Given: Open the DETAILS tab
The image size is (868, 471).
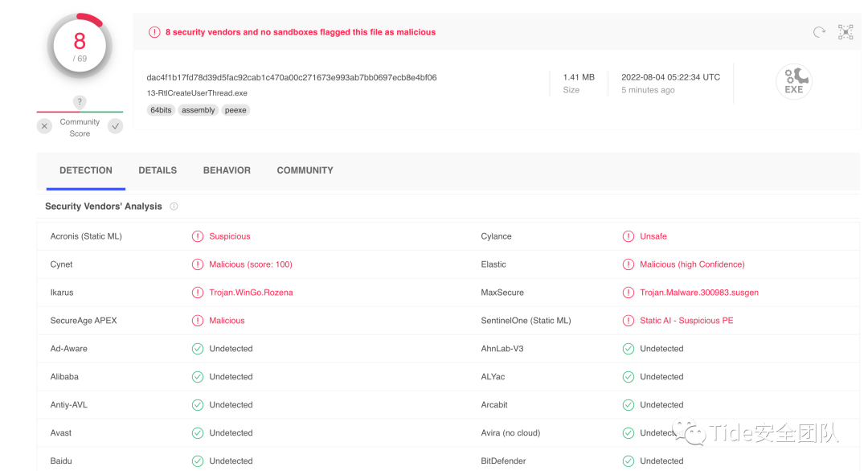Looking at the screenshot, I should pyautogui.click(x=158, y=170).
